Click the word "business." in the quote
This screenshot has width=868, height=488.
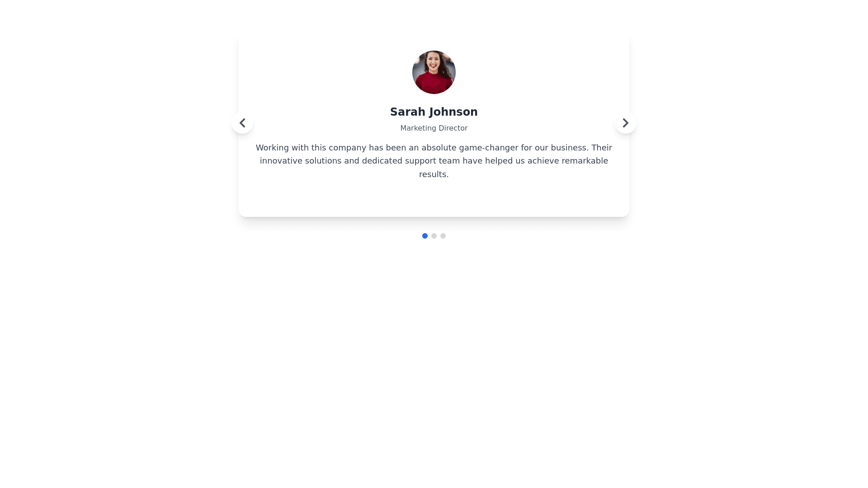[x=569, y=148]
